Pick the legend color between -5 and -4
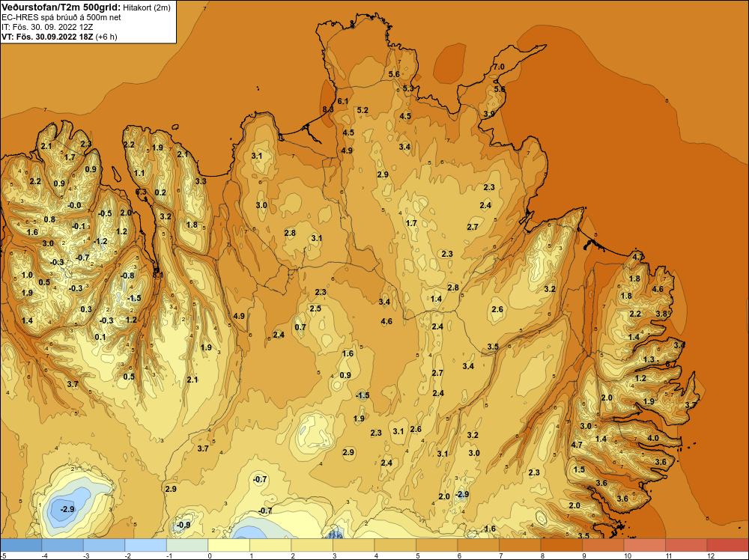 click(x=21, y=545)
